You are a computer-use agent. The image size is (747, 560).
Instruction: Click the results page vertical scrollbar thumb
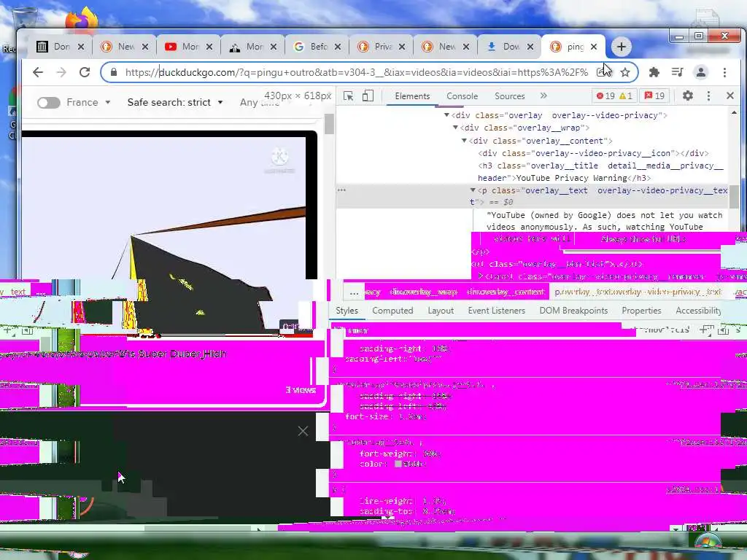(x=329, y=124)
